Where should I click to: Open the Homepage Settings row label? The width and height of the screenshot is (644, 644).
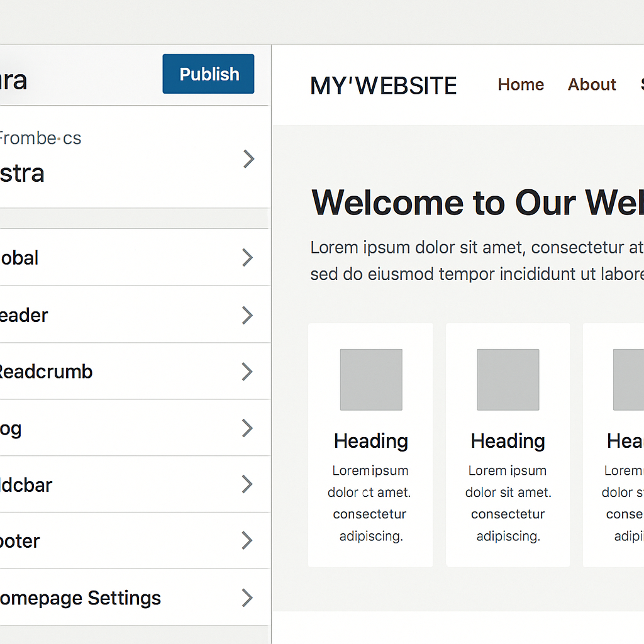tap(80, 599)
